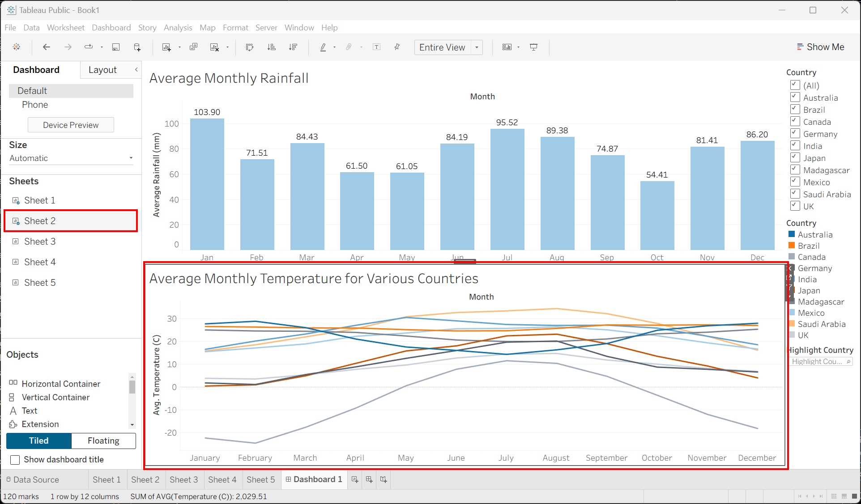Uncheck UK in the Country filter

coord(795,206)
